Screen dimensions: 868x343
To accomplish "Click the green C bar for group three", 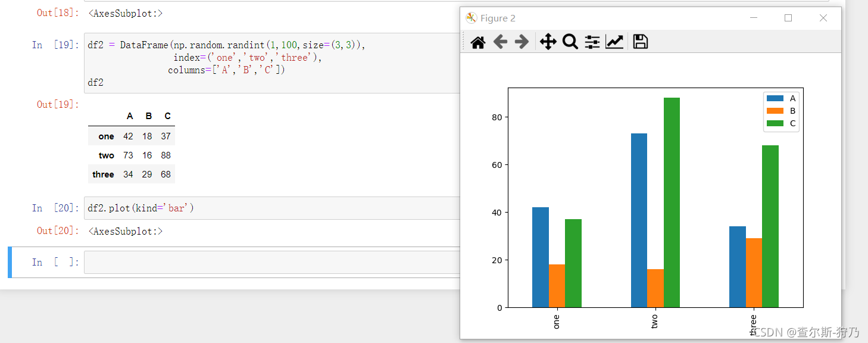I will point(770,226).
